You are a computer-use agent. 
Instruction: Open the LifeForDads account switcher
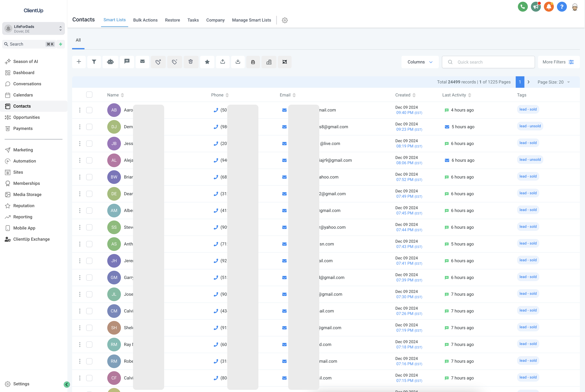coord(33,29)
